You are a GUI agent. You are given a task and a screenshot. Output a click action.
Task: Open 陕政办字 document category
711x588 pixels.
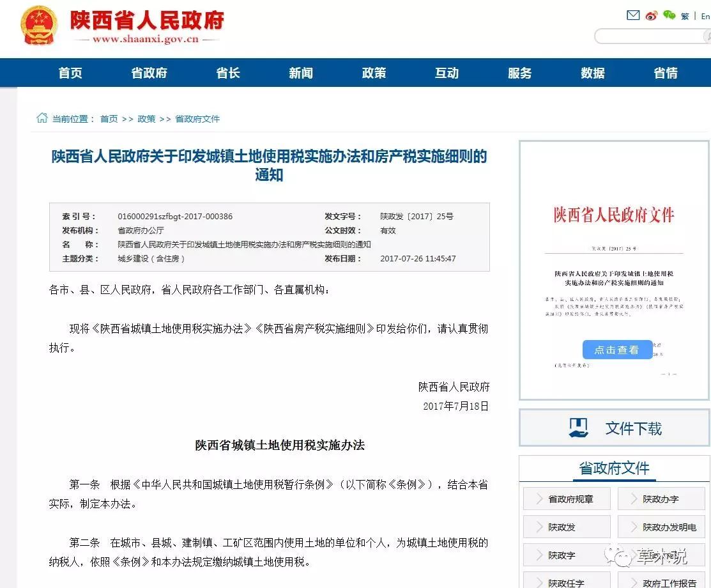click(x=661, y=499)
